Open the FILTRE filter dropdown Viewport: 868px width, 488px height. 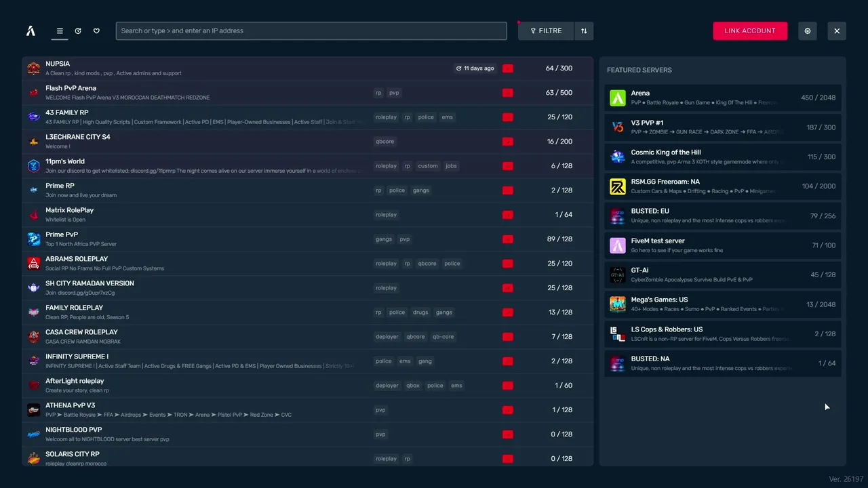click(546, 30)
